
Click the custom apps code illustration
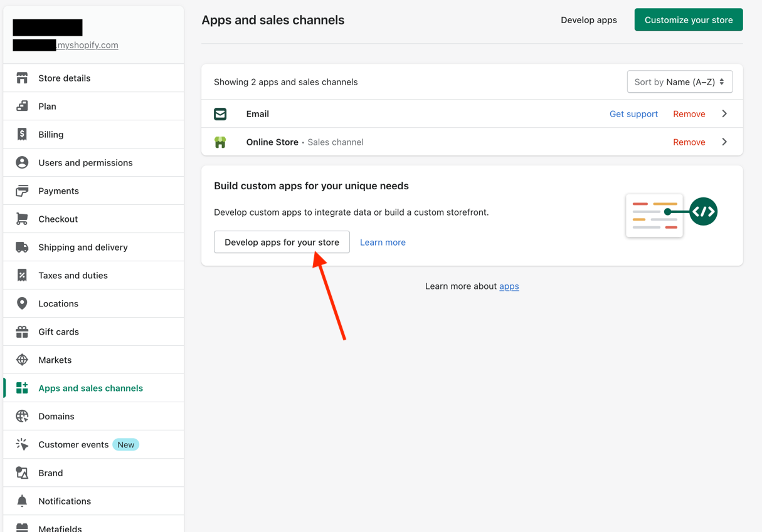(672, 216)
